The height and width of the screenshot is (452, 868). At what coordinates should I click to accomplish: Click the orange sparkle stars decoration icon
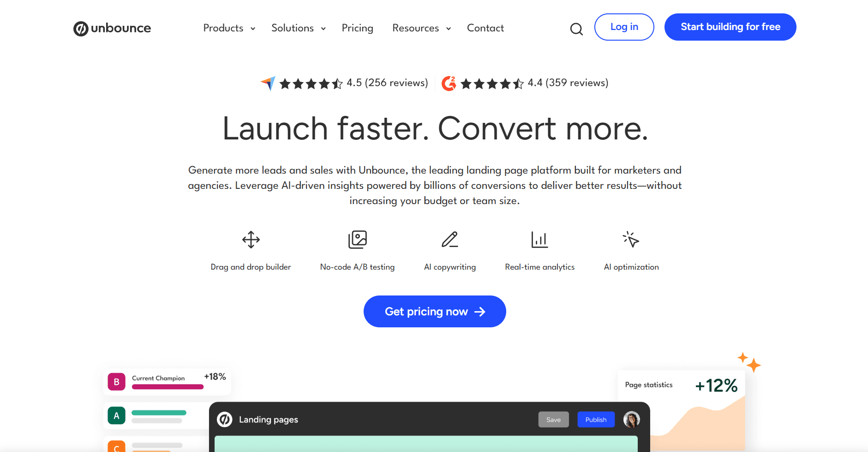749,362
